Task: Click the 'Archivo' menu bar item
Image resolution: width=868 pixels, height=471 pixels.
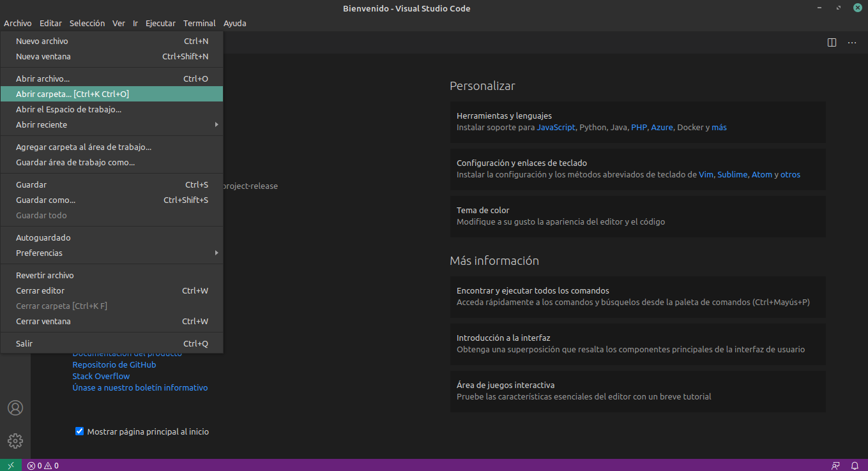Action: pyautogui.click(x=18, y=23)
